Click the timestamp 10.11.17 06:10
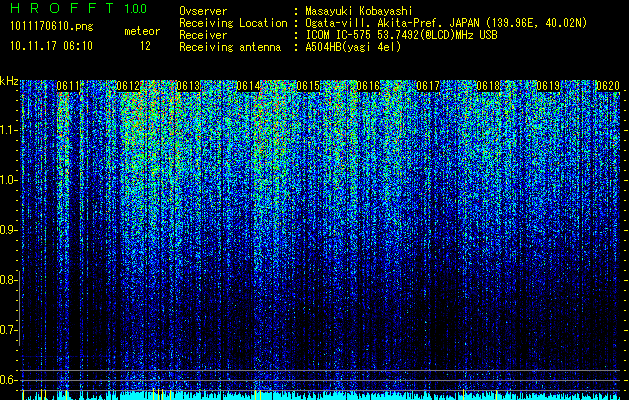Viewport: 629px width, 400px height. point(51,46)
